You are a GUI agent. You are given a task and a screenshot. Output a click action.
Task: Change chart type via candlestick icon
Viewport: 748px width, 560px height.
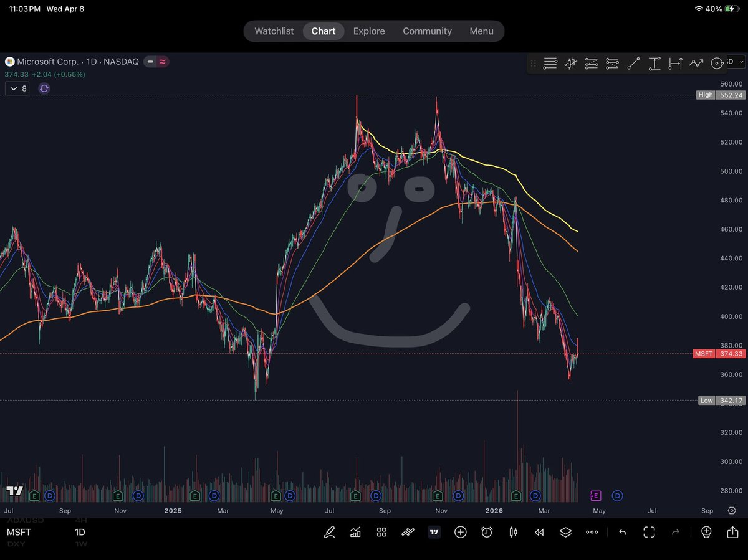514,532
